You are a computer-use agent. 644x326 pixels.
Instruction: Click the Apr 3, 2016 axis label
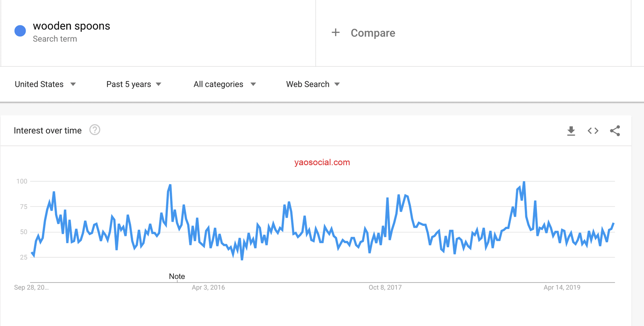[x=208, y=287]
